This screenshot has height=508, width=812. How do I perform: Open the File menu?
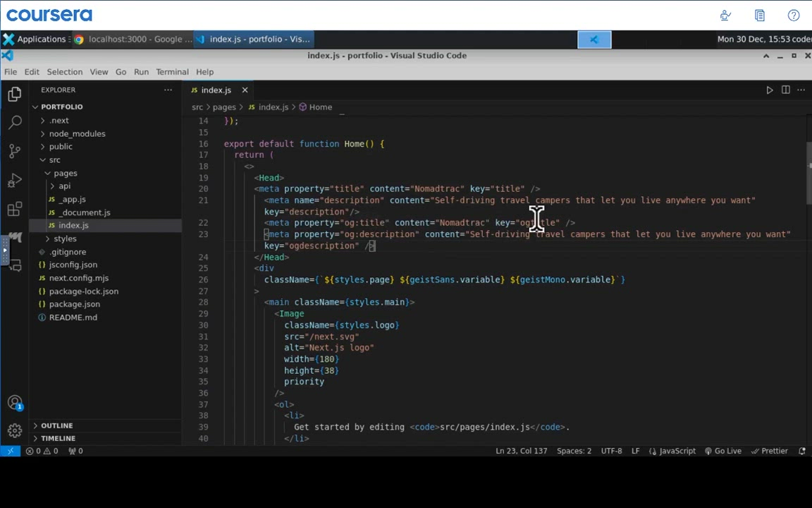[x=11, y=71]
